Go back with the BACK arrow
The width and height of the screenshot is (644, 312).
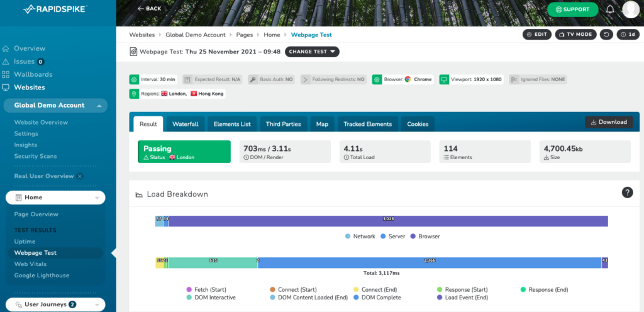coord(149,9)
